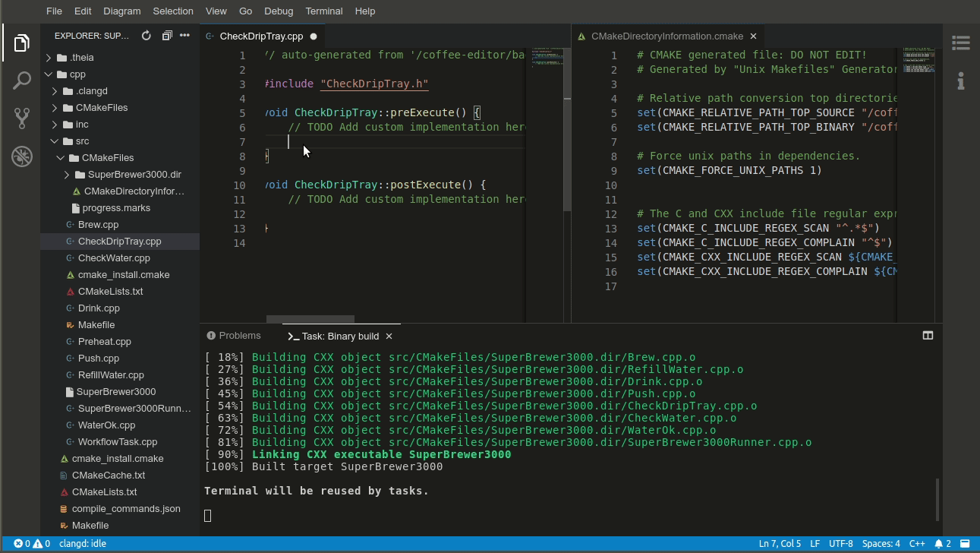Image resolution: width=980 pixels, height=553 pixels.
Task: Open compile_commands.json file
Action: click(126, 509)
